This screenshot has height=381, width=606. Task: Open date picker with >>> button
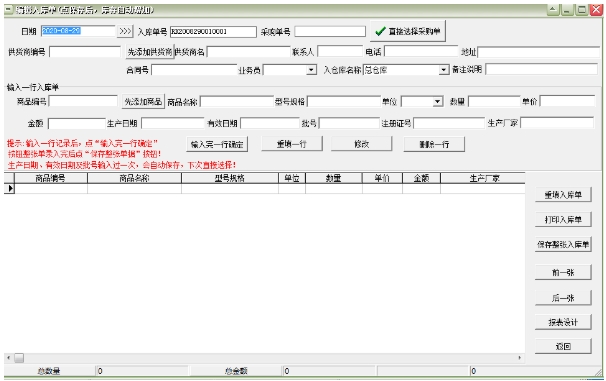[125, 31]
